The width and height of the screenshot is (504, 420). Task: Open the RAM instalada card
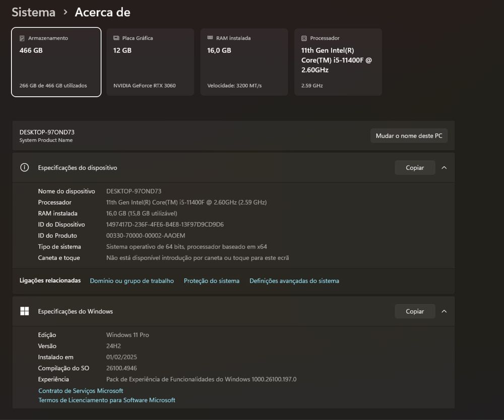[244, 62]
